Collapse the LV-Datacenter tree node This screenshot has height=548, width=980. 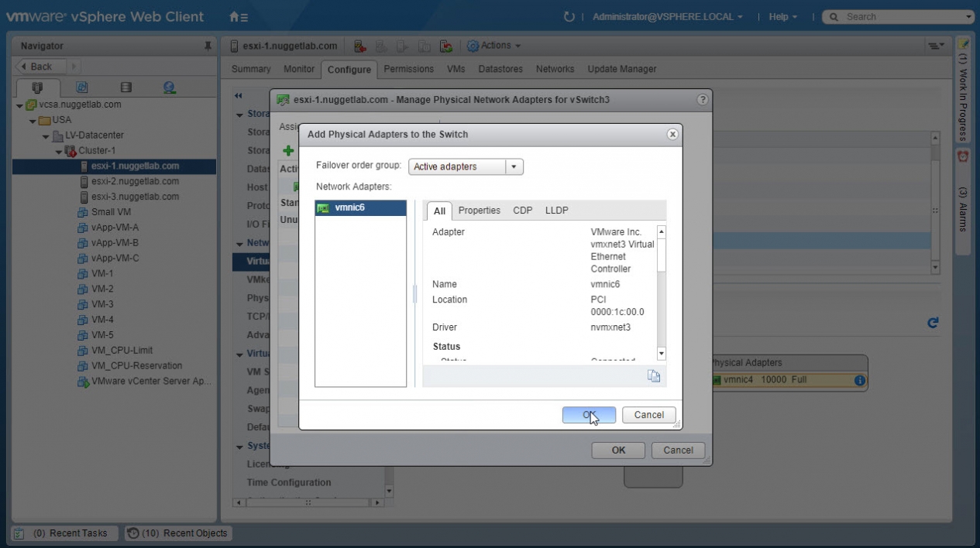coord(46,135)
